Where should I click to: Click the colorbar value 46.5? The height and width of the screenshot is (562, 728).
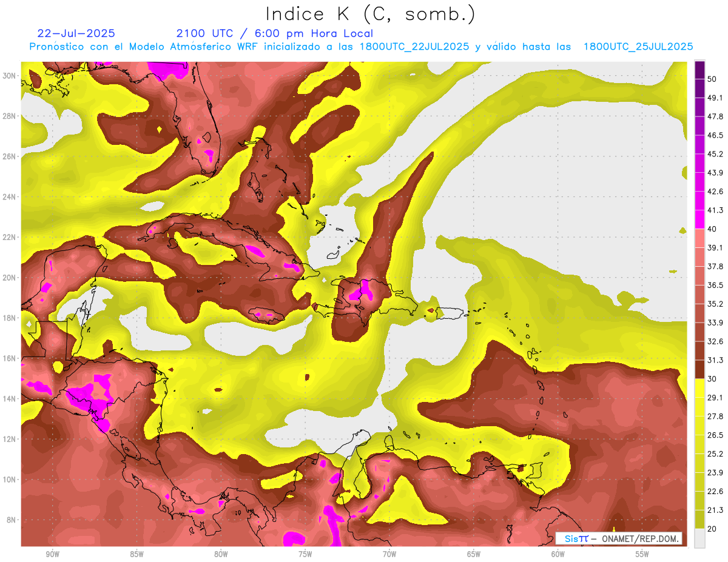(715, 135)
